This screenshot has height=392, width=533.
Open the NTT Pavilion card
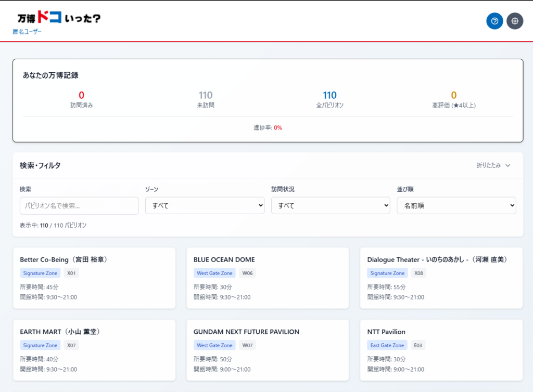pyautogui.click(x=441, y=350)
